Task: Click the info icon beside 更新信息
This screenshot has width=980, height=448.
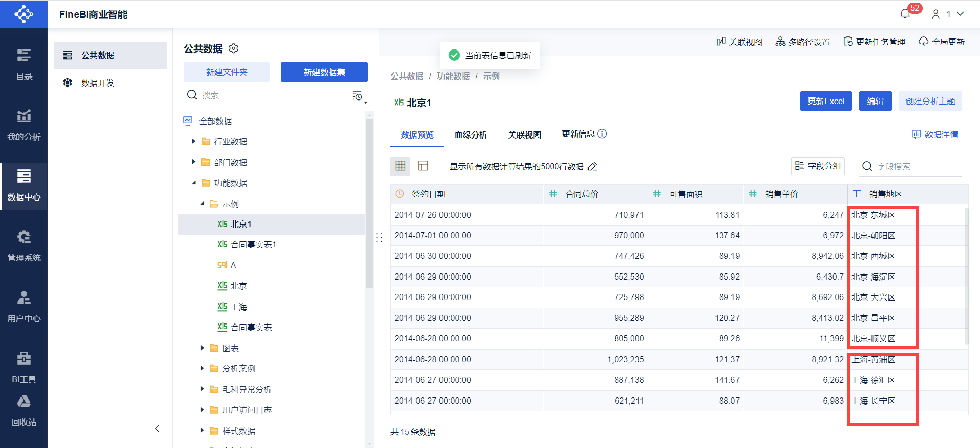Action: (602, 134)
